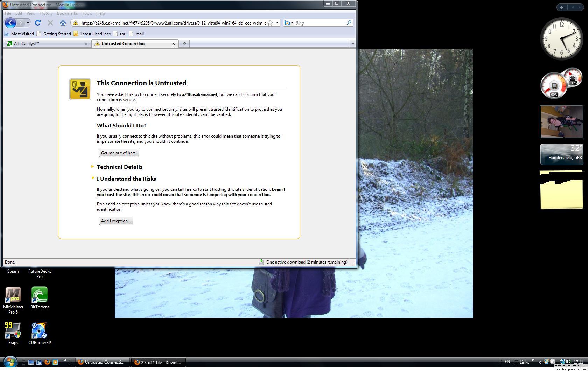
Task: Click the Bing search engine icon
Action: pos(287,23)
